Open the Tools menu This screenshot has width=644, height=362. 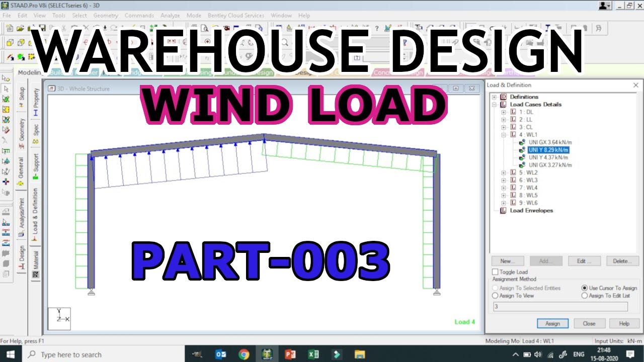(59, 16)
